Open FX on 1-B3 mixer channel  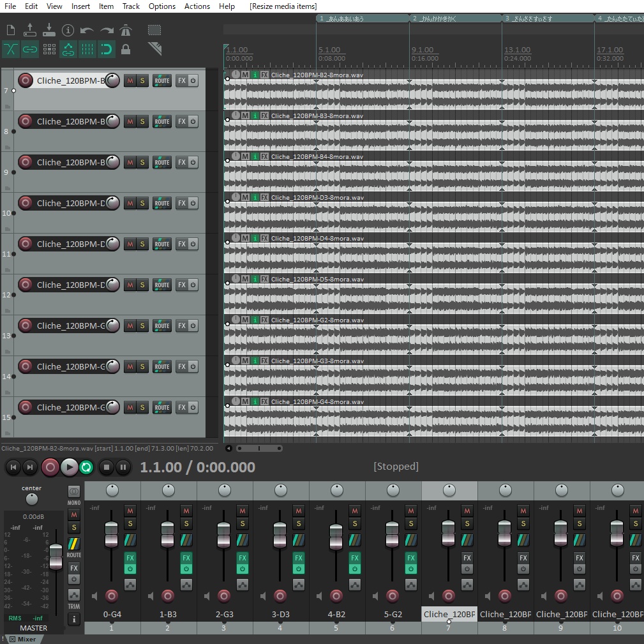coord(186,558)
